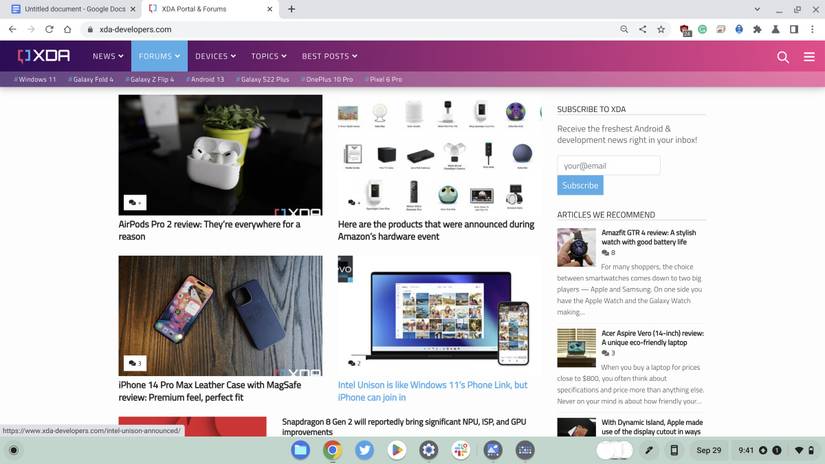Click the browser home icon
The image size is (825, 464).
67,29
